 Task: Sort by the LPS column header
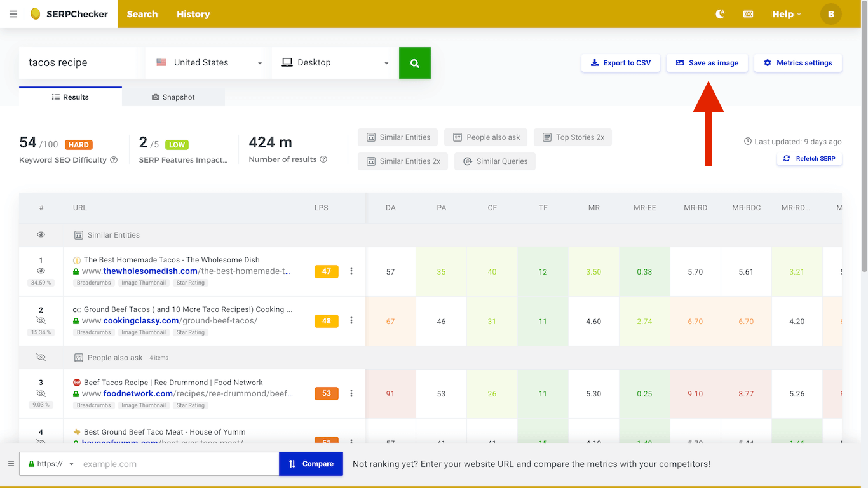[x=322, y=208]
